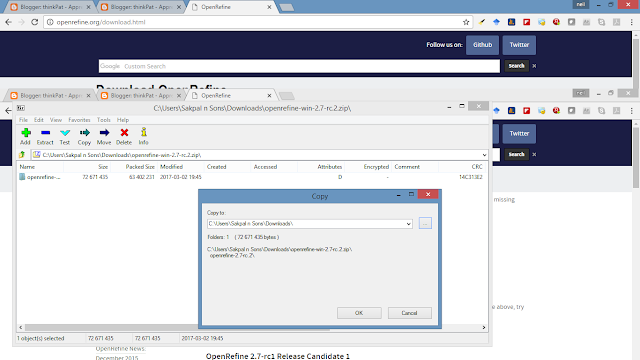Sort by CRC column header

pyautogui.click(x=462, y=167)
